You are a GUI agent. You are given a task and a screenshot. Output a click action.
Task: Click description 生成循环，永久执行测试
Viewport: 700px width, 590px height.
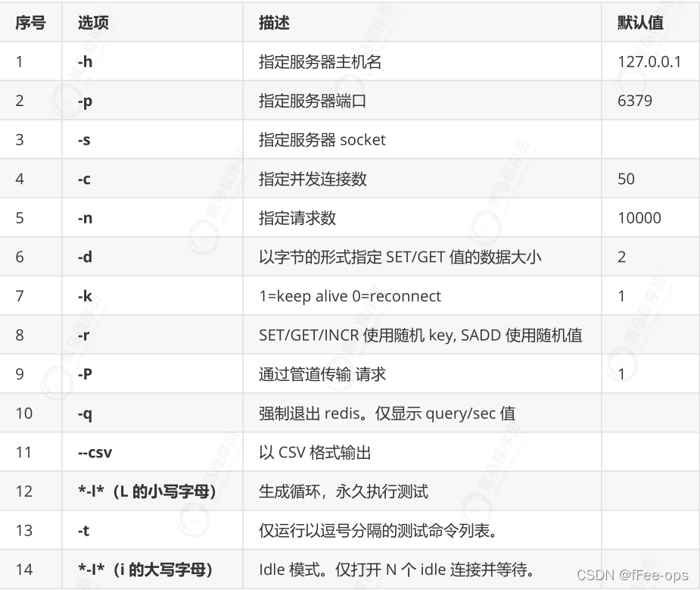pos(344,492)
